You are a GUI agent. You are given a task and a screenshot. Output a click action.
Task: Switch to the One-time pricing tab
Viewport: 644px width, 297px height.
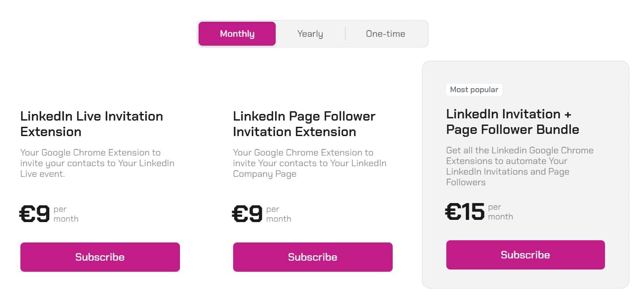[385, 33]
